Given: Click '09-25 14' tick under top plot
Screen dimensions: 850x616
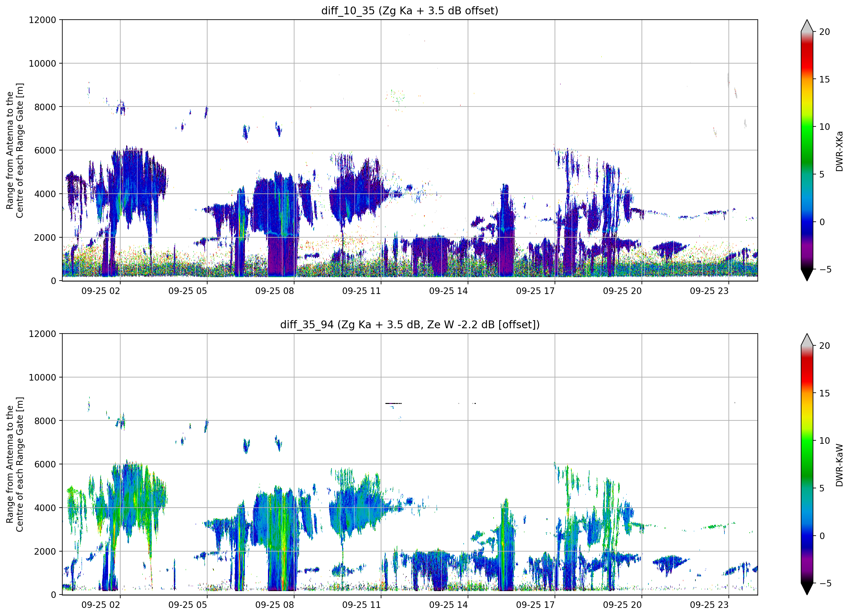Looking at the screenshot, I should 449,291.
